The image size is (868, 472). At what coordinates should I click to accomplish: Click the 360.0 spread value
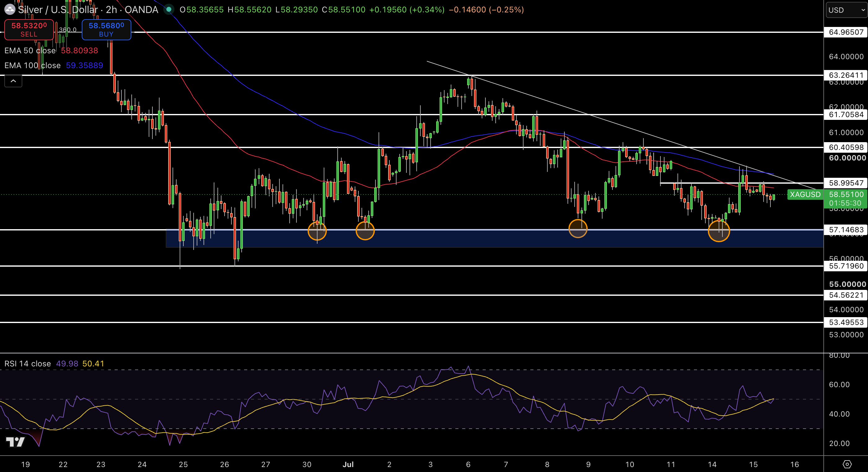tap(68, 30)
